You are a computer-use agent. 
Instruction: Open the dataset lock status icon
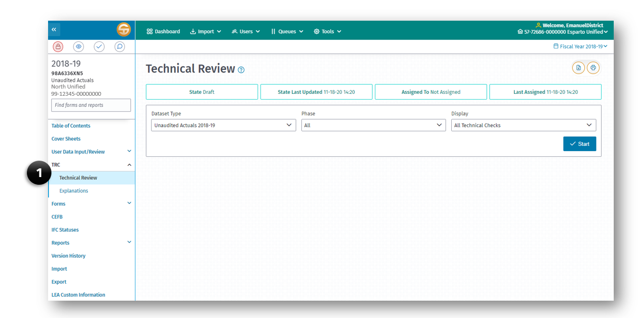(x=57, y=47)
